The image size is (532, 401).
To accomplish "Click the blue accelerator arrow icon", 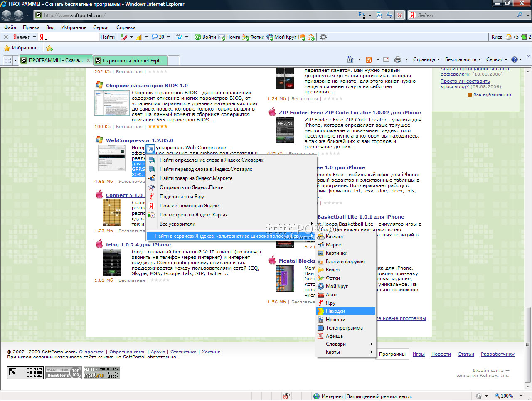I will [150, 149].
